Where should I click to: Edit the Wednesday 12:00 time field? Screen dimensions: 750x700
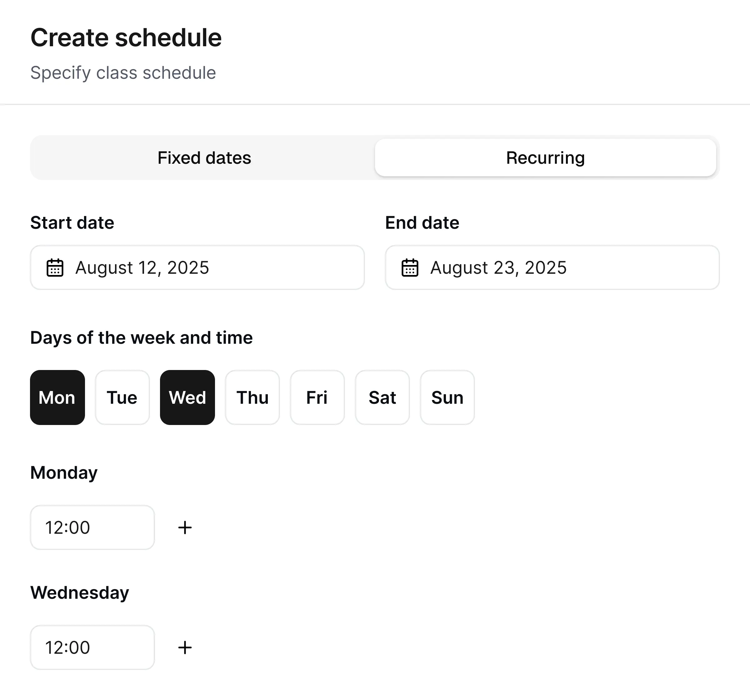pos(92,647)
